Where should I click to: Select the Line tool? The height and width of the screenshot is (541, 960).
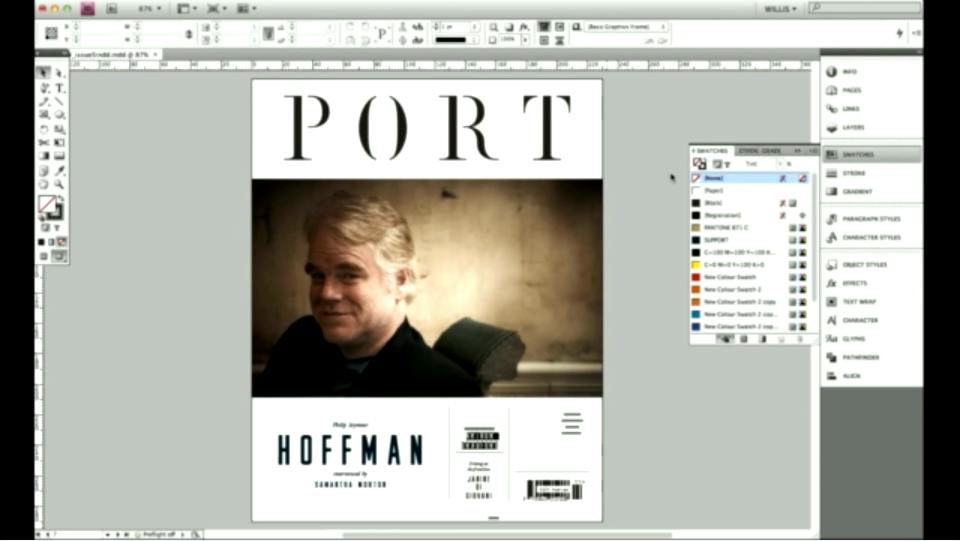[59, 101]
